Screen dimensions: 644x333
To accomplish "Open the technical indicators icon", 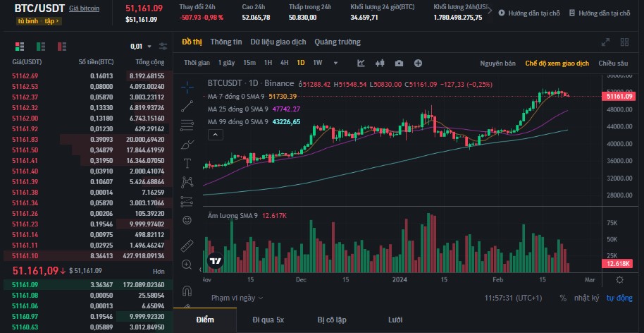I will [x=361, y=63].
